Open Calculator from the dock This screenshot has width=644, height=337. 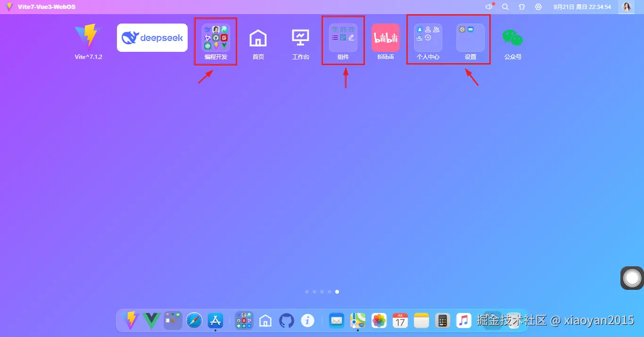pos(443,321)
